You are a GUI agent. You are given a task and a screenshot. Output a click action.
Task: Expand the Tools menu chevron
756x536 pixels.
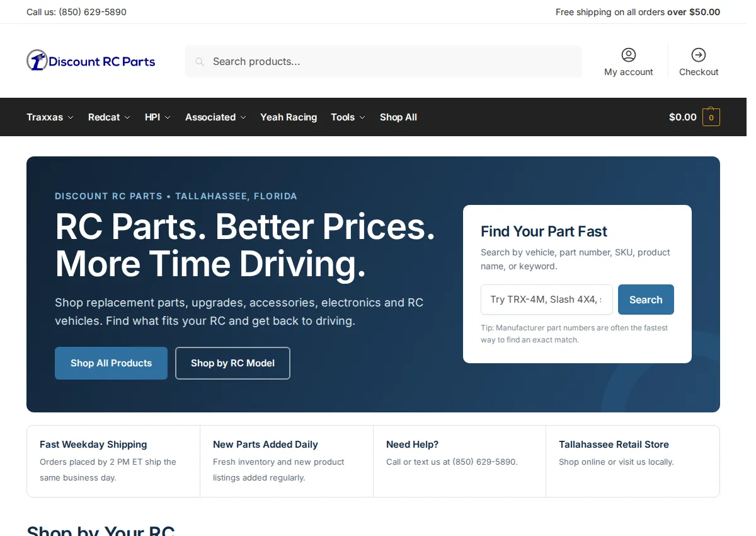point(362,117)
